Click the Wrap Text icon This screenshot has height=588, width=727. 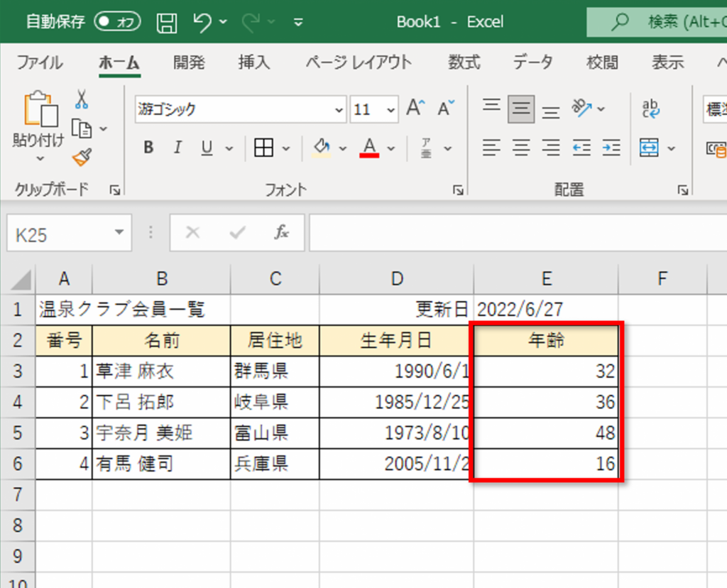[650, 109]
